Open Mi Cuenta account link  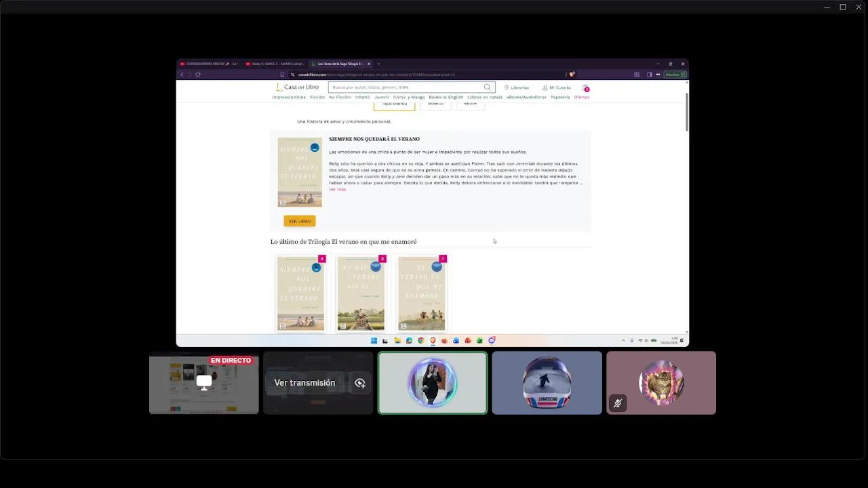pyautogui.click(x=556, y=87)
